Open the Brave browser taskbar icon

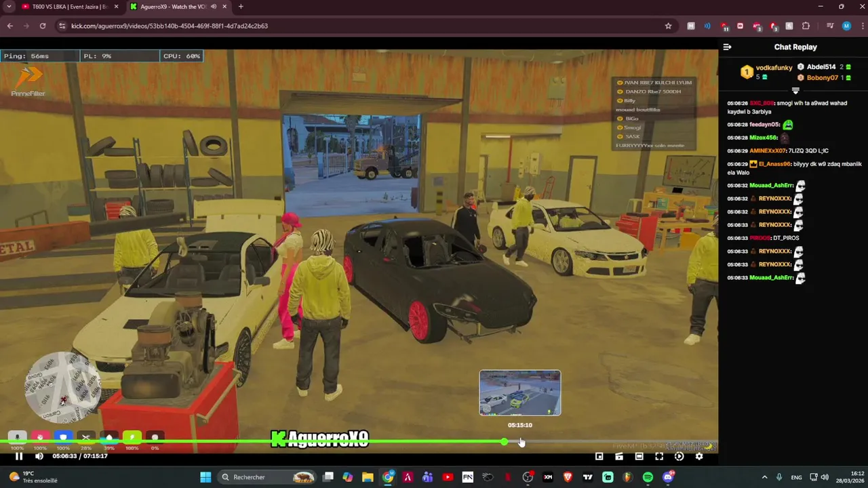pyautogui.click(x=568, y=477)
